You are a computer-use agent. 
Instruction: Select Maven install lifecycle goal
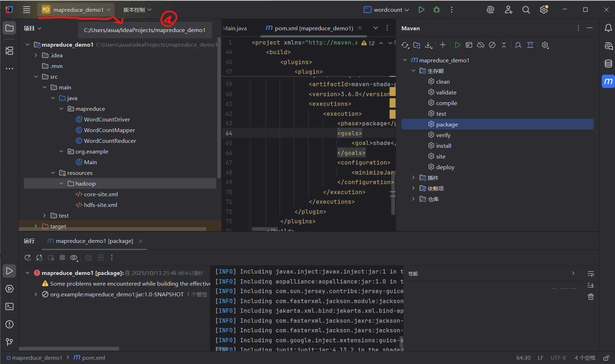pos(444,146)
